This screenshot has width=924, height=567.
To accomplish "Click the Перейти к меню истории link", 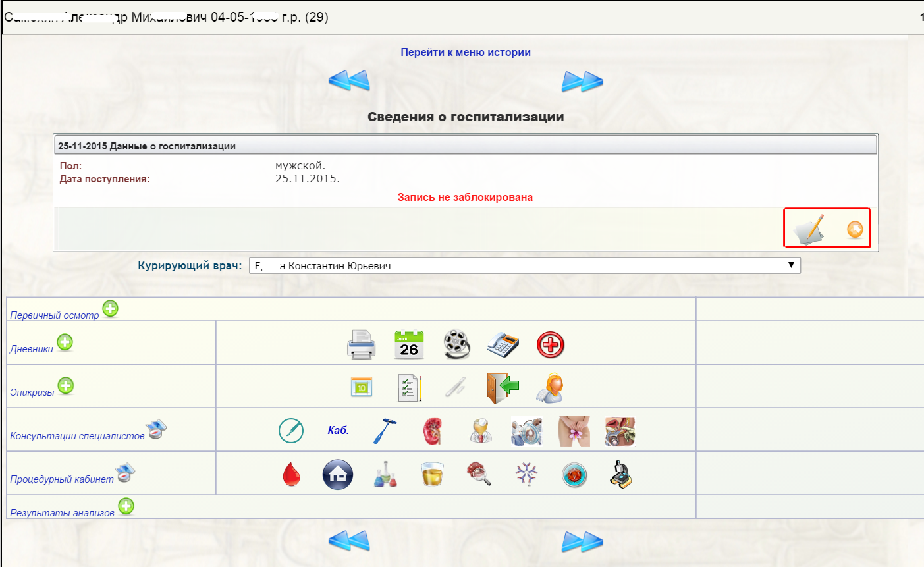I will tap(466, 52).
